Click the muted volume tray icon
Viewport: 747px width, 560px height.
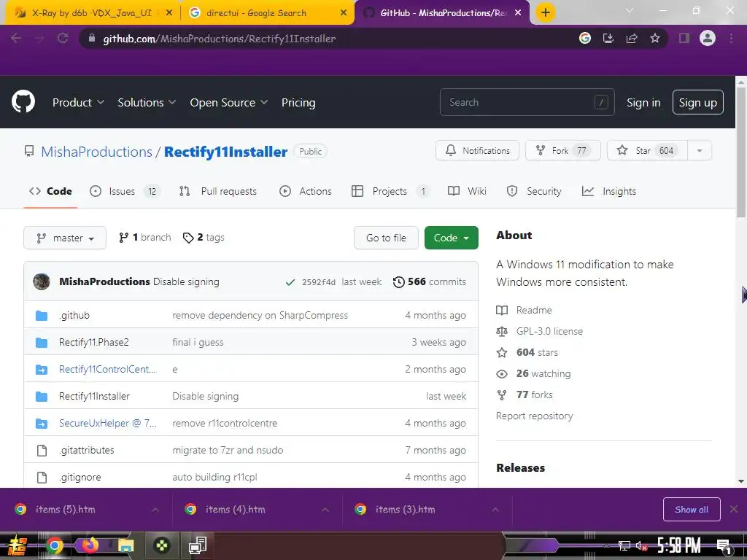[x=642, y=546]
